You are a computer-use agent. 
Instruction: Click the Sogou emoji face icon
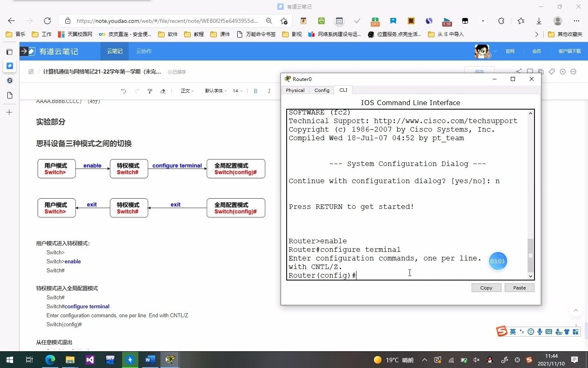(x=531, y=332)
